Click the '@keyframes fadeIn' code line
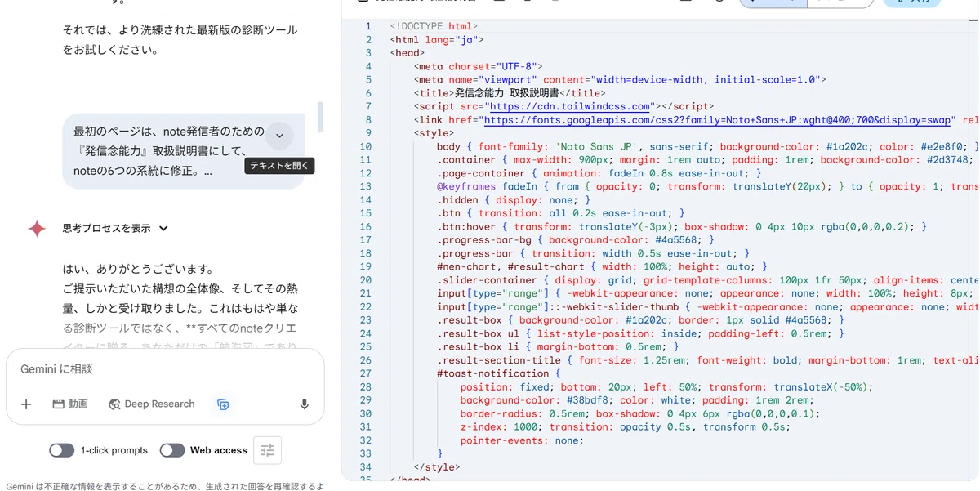This screenshot has width=980, height=491. point(707,186)
